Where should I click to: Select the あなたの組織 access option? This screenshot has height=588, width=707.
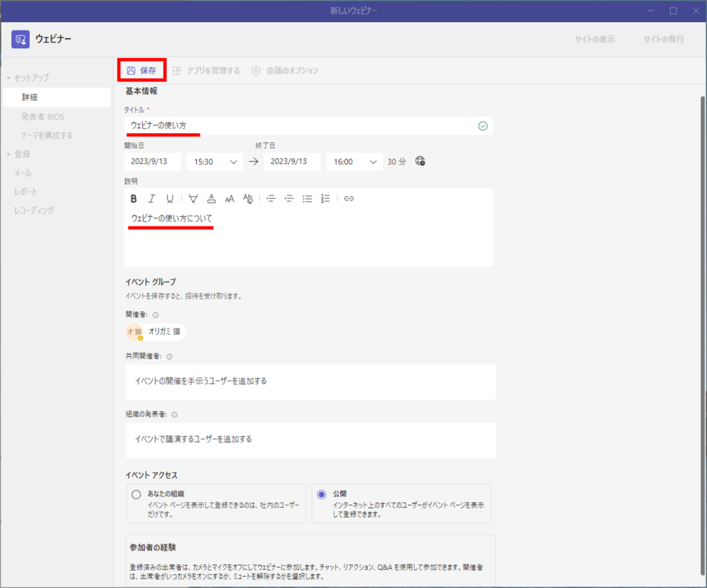click(x=136, y=494)
